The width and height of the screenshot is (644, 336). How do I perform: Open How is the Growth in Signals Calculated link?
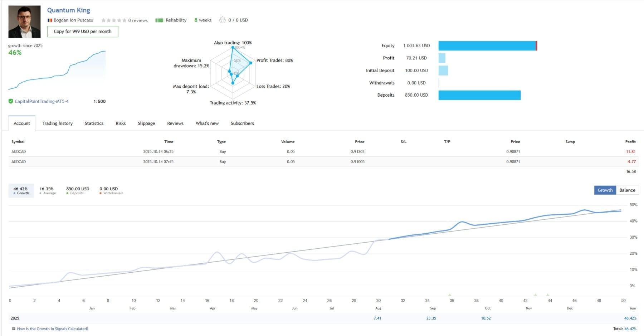(53, 328)
